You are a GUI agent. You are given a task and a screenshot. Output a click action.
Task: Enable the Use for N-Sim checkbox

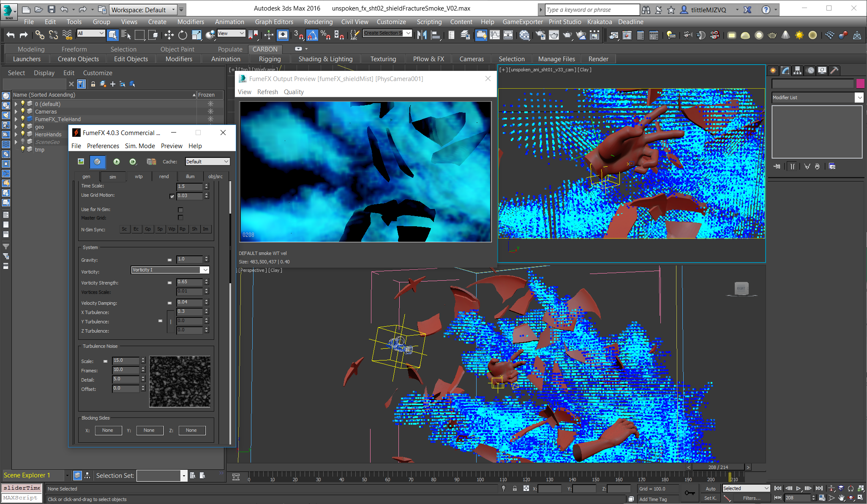coord(180,210)
